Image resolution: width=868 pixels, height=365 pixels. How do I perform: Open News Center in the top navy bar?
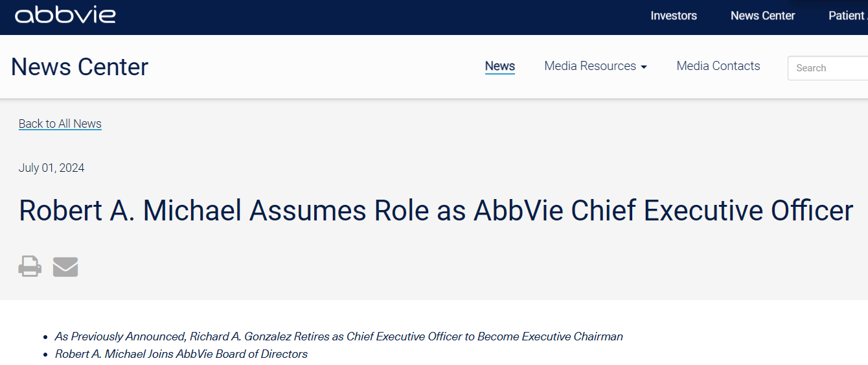[x=762, y=16]
